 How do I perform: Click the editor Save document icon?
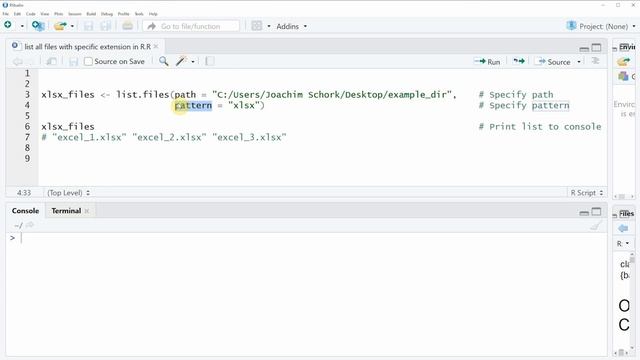[x=73, y=62]
